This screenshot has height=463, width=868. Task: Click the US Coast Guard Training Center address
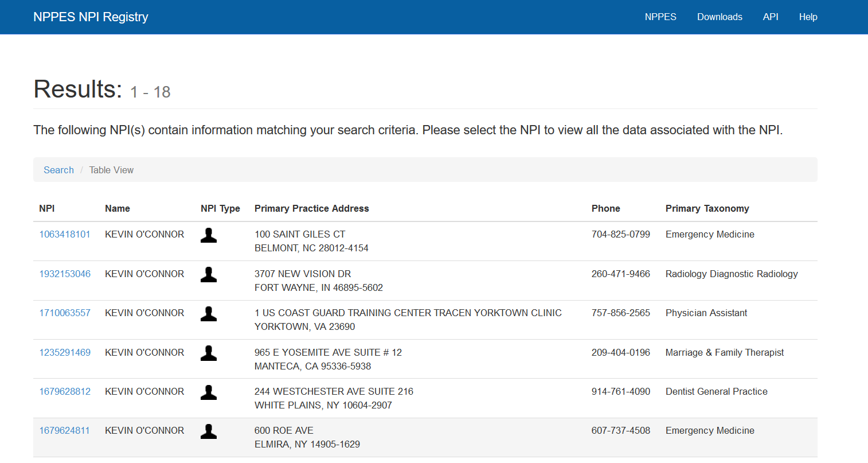(x=408, y=313)
